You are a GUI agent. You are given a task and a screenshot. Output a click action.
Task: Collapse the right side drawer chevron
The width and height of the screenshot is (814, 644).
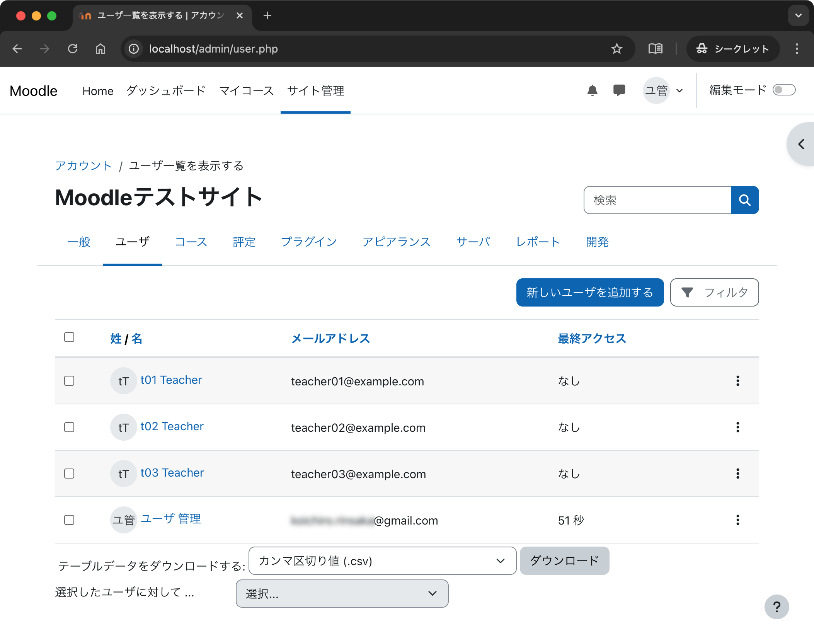click(801, 144)
